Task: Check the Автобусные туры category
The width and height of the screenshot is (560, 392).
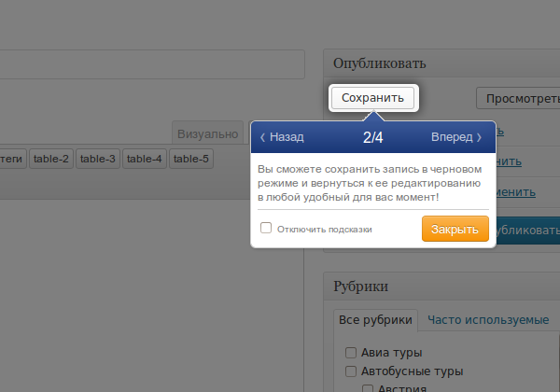Action: tap(351, 371)
